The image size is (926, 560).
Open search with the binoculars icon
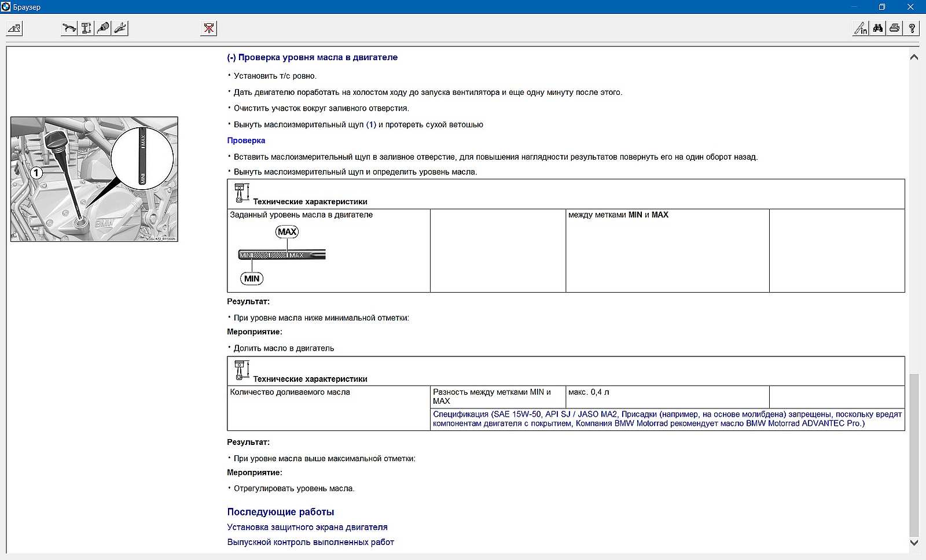click(878, 28)
